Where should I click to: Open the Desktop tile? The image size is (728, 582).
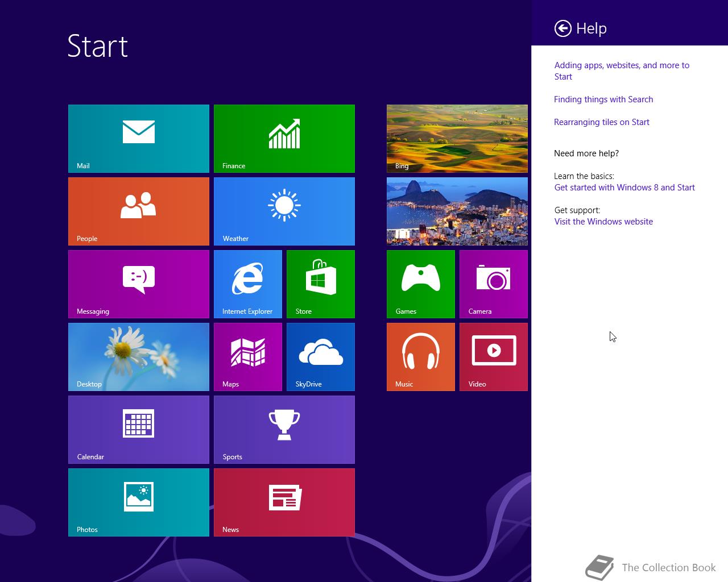(139, 357)
